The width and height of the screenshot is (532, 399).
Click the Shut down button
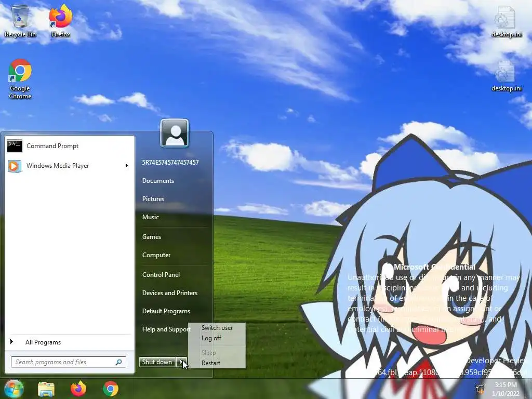point(157,362)
